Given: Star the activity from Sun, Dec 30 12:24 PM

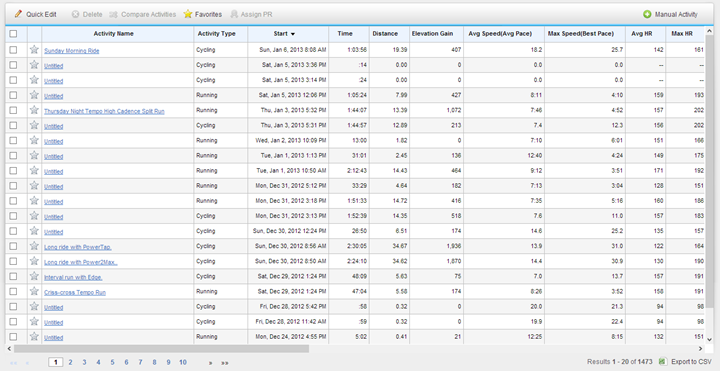Looking at the screenshot, I should pyautogui.click(x=34, y=231).
